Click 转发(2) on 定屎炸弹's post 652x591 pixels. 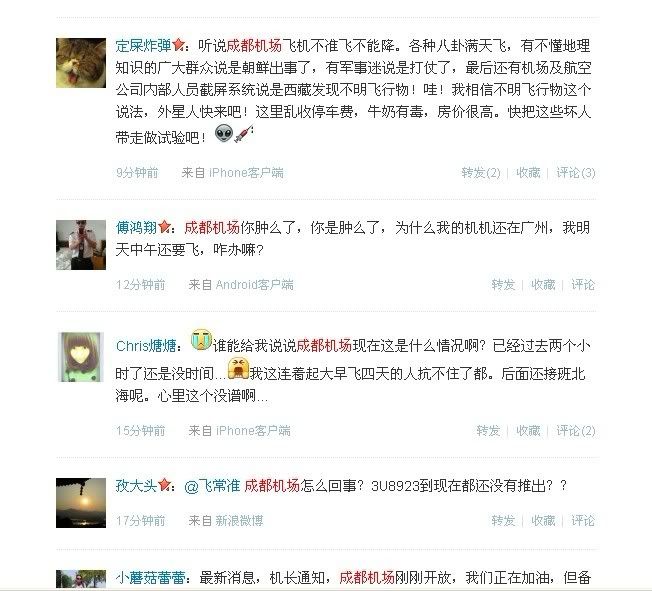coord(481,173)
